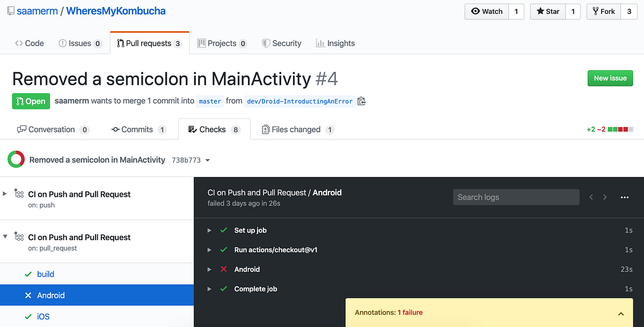The width and height of the screenshot is (644, 327).
Task: Click the watchers count 1
Action: click(x=516, y=11)
